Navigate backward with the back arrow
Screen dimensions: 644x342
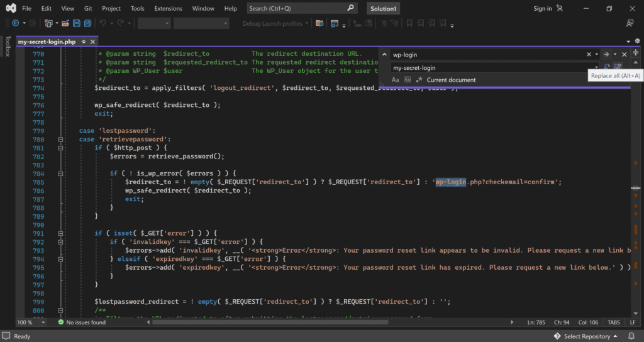tap(16, 23)
